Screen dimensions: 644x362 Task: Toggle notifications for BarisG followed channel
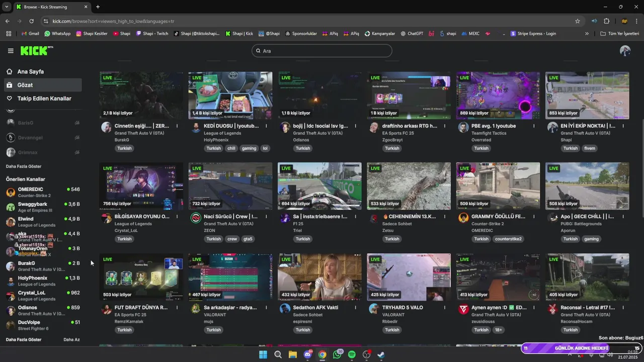pos(77,123)
